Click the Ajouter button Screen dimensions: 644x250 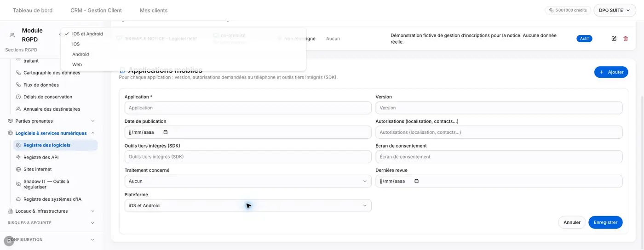[x=611, y=72]
